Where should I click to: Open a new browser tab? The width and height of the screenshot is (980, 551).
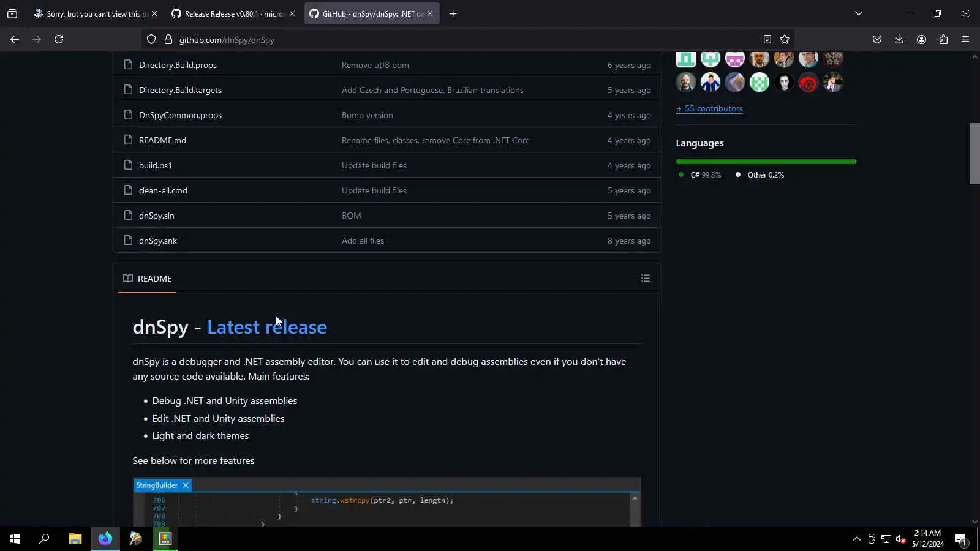pos(453,13)
